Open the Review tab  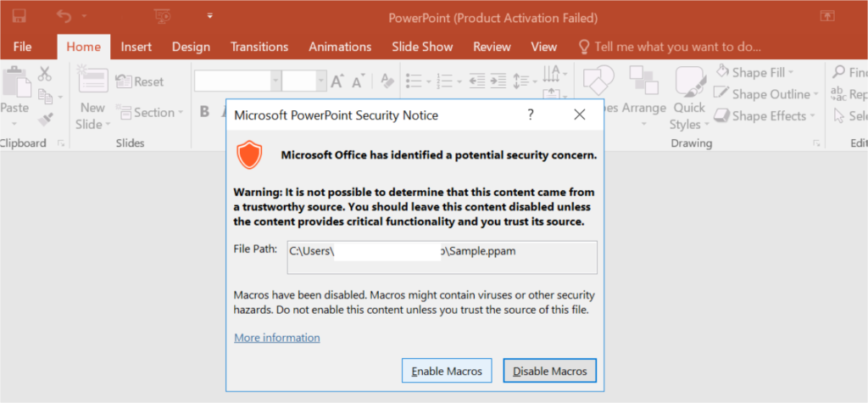492,48
